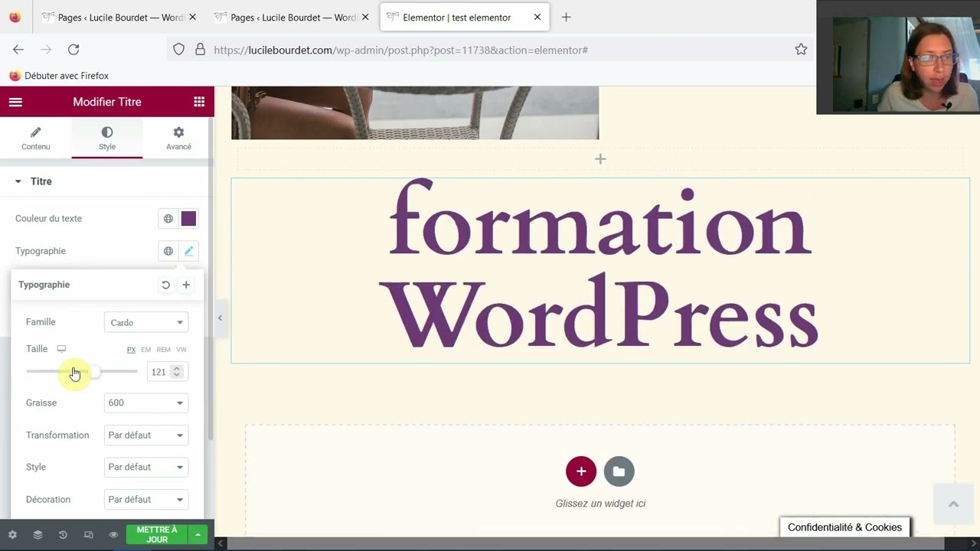
Task: Reload the page
Action: (73, 50)
